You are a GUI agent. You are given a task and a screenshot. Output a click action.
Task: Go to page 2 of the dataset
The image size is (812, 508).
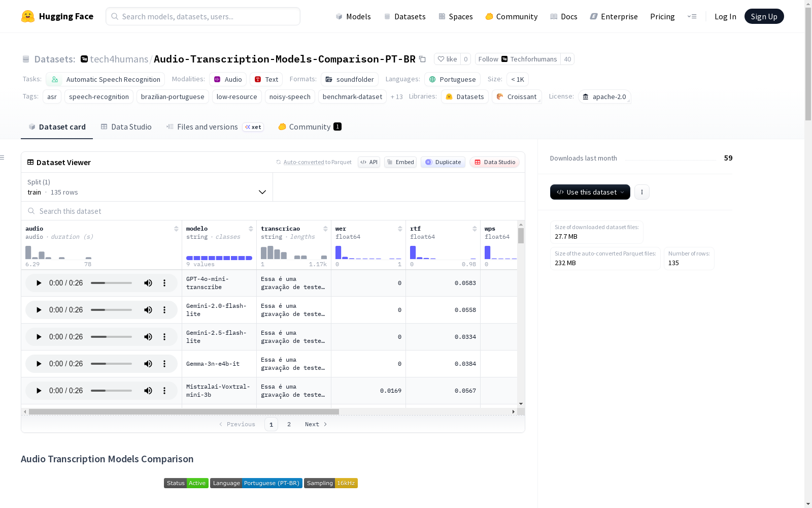(x=289, y=424)
